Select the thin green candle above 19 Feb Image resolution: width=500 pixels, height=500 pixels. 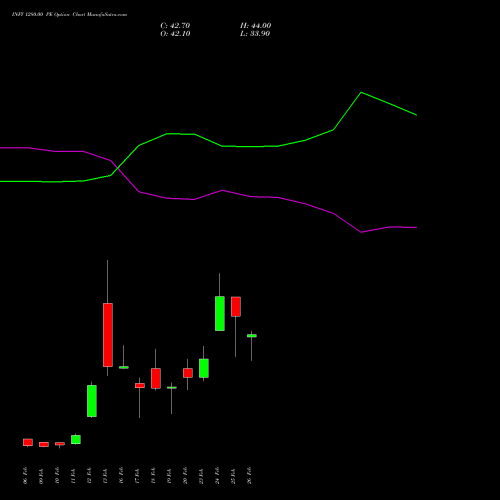pyautogui.click(x=172, y=388)
